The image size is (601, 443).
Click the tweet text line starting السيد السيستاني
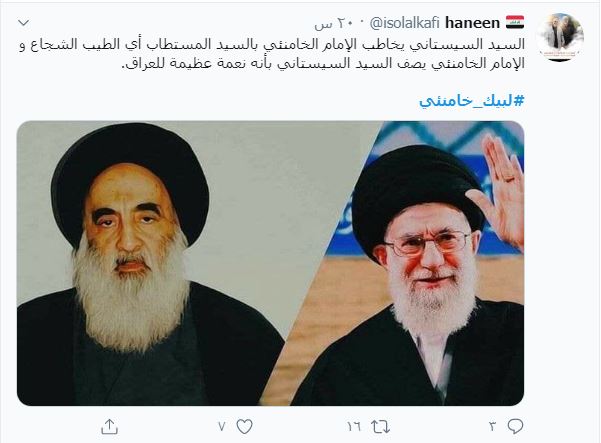click(x=272, y=44)
